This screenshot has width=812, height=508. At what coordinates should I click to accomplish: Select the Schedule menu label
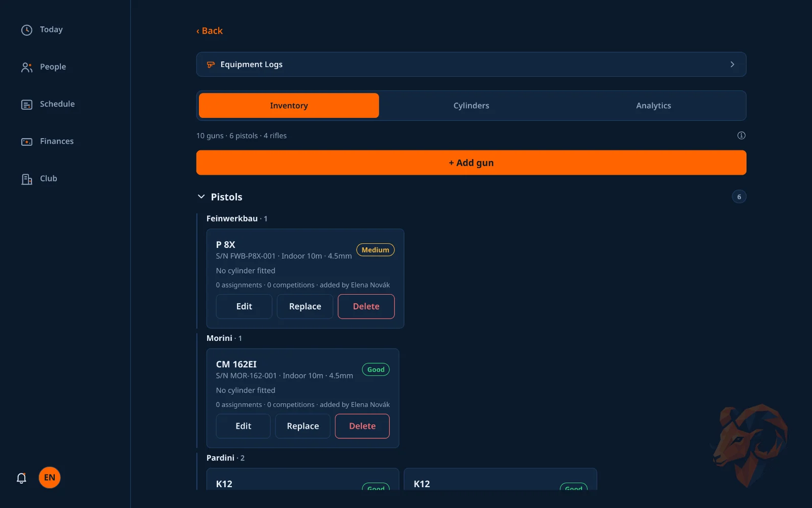57,104
